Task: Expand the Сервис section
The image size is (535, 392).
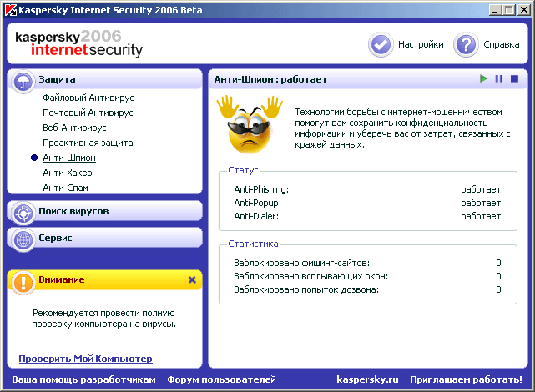Action: coord(105,238)
